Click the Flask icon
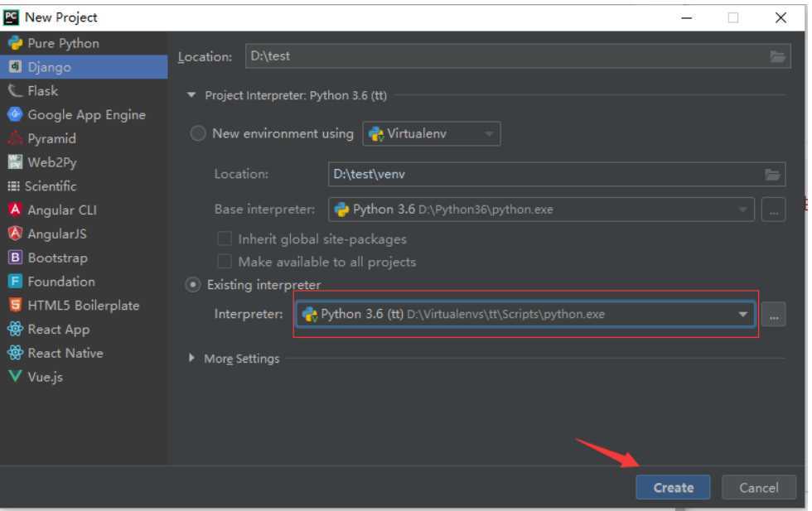812x511 pixels. click(15, 90)
